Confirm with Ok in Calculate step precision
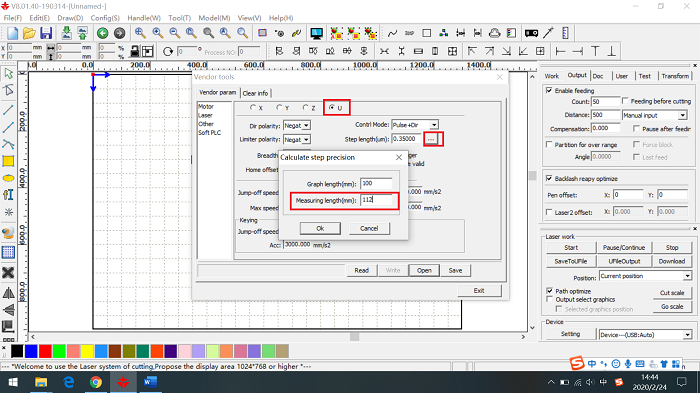Viewport: 700px width, 393px height. [320, 228]
